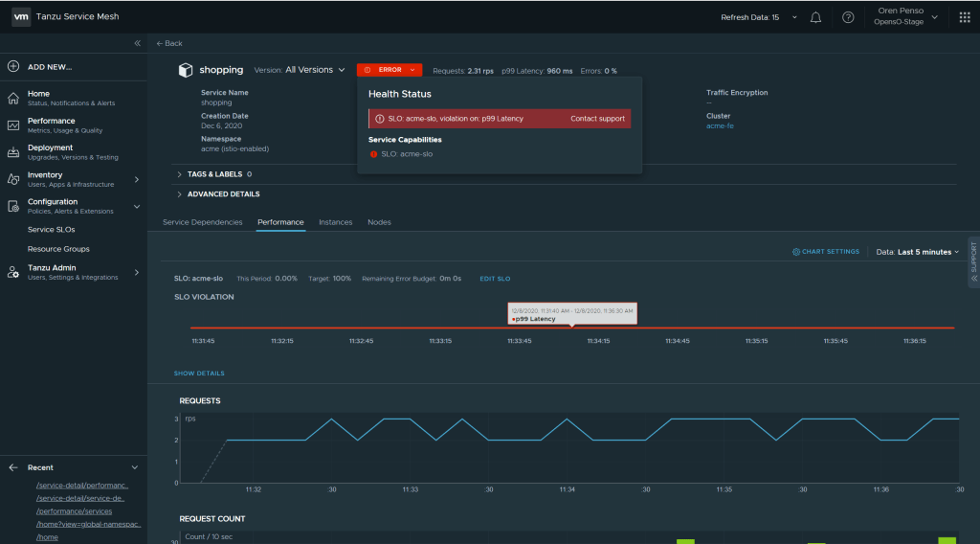The height and width of the screenshot is (544, 980).
Task: Open Service SLOs in sidebar
Action: click(52, 230)
